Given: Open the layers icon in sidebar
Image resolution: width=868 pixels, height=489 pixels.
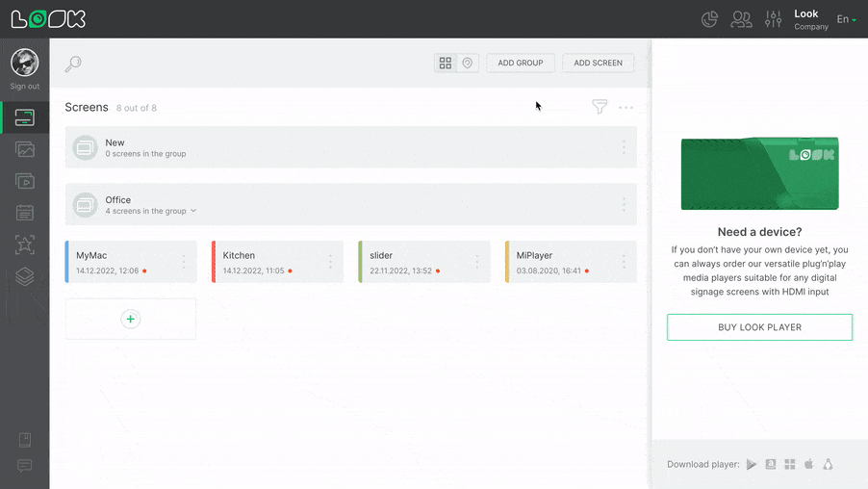Looking at the screenshot, I should pyautogui.click(x=25, y=276).
